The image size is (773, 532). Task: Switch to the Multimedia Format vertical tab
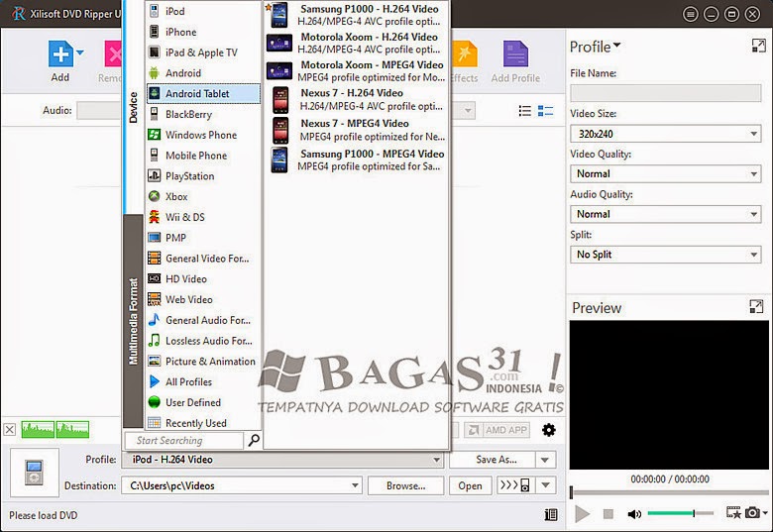coord(133,321)
